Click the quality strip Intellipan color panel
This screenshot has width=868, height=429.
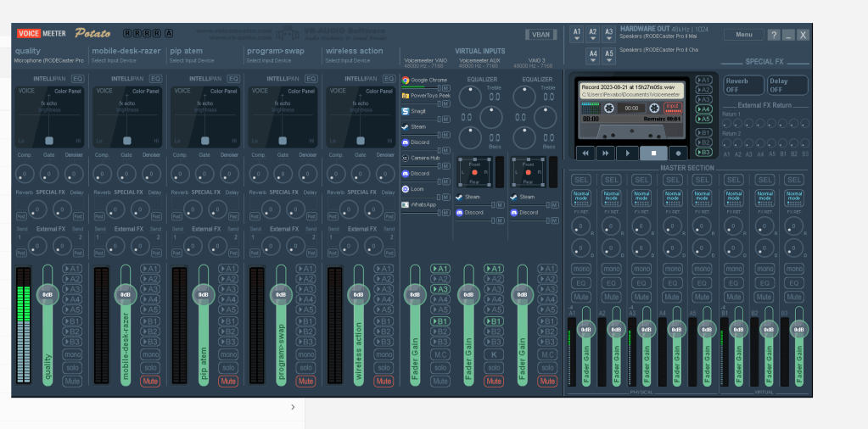point(49,117)
